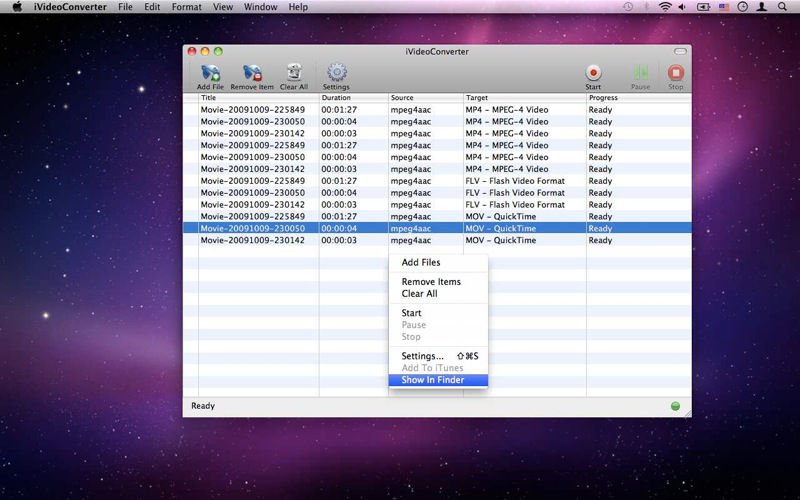The width and height of the screenshot is (800, 500).
Task: Click the toolbar toggle pill in title bar
Action: [680, 51]
